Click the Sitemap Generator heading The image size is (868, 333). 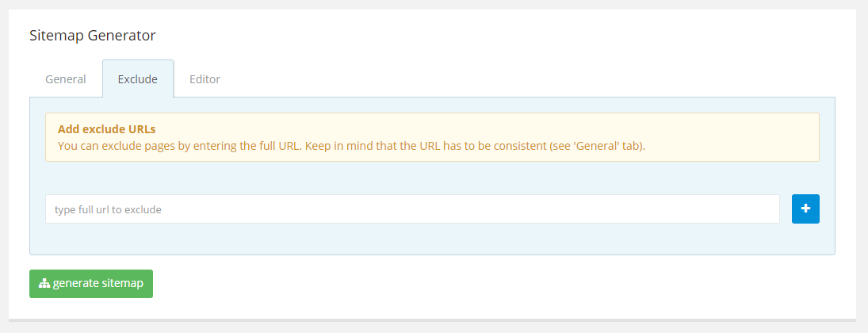pos(93,36)
